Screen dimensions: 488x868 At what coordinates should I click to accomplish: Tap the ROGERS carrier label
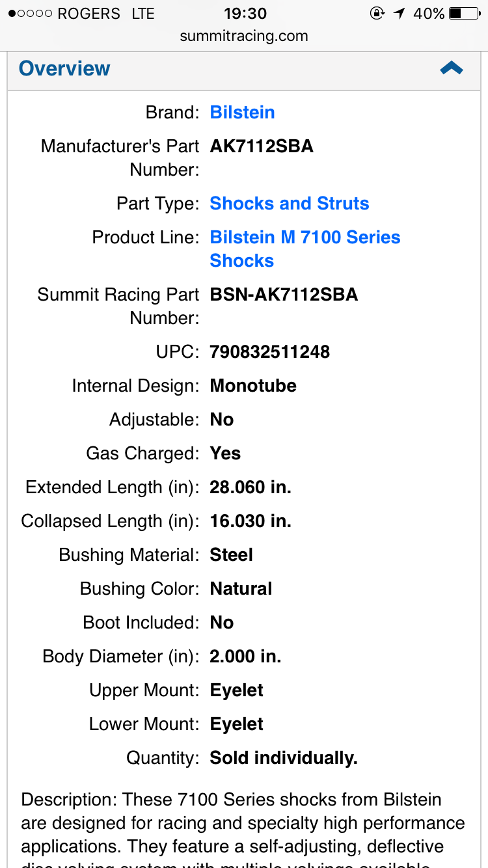(88, 14)
